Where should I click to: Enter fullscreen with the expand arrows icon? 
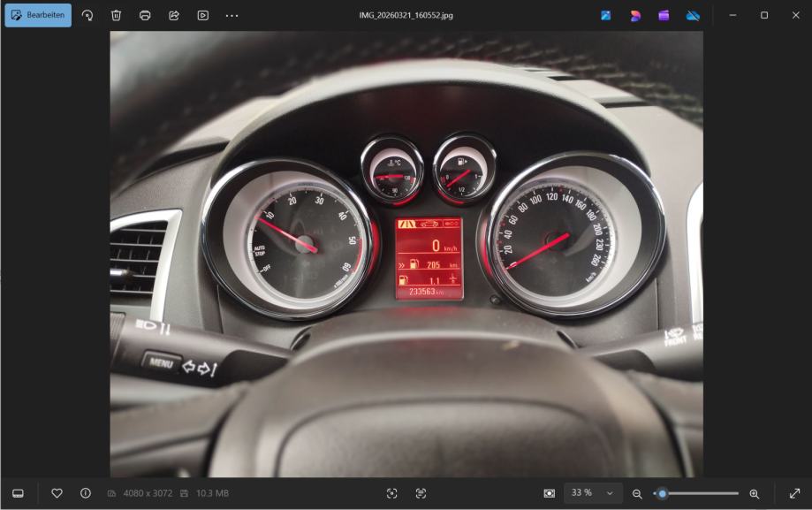pos(795,493)
